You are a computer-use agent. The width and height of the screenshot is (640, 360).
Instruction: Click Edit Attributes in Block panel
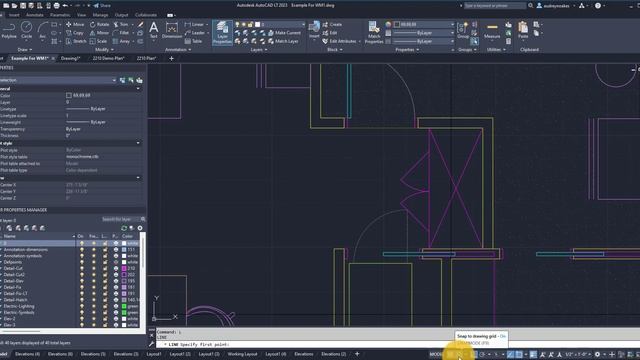339,41
